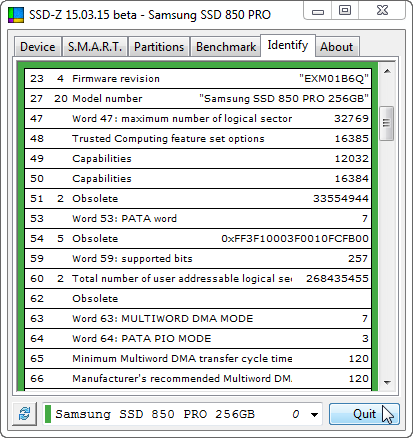The height and width of the screenshot is (438, 413).
Task: Click the Word 47 maximum logical sector row
Action: [198, 119]
